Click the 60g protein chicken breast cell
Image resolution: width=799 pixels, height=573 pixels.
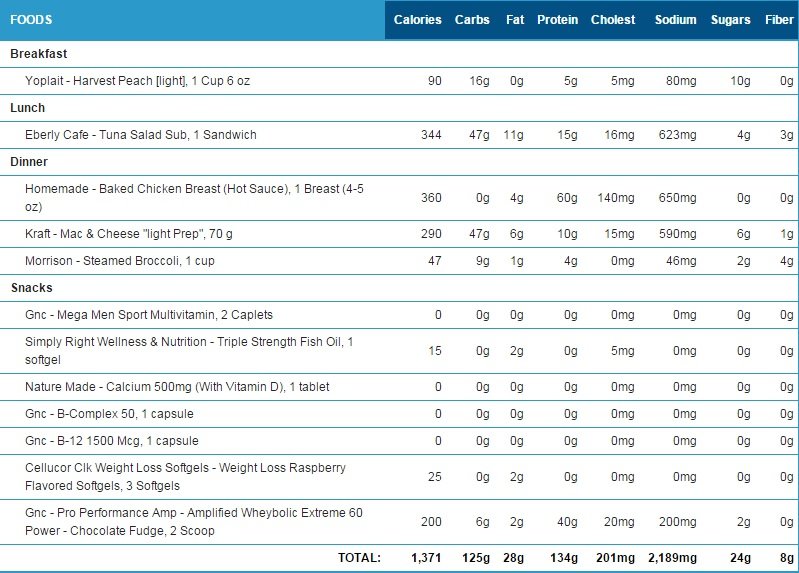(x=567, y=198)
